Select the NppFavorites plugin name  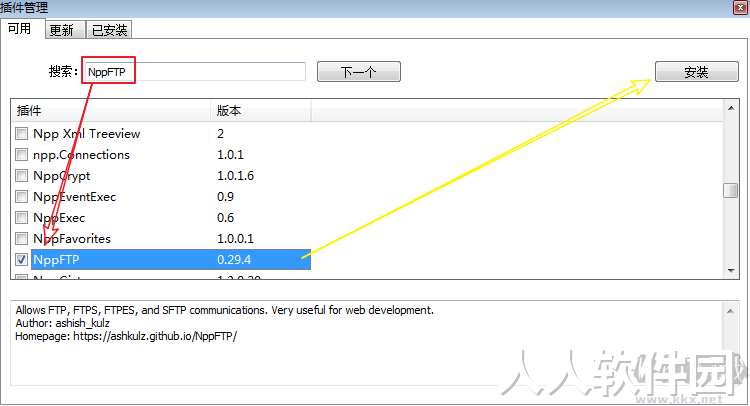72,238
